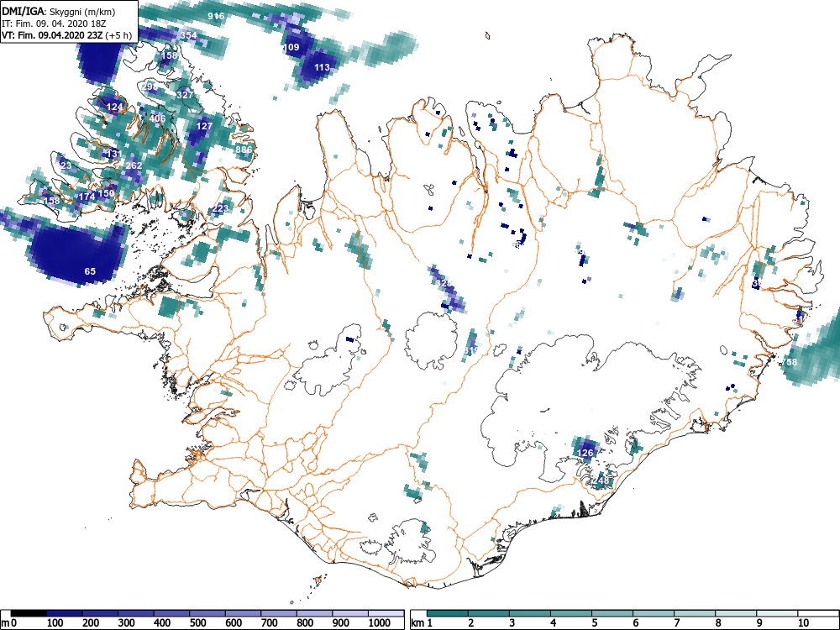
Task: Click the 126 label near the southeast glacier
Action: (585, 453)
